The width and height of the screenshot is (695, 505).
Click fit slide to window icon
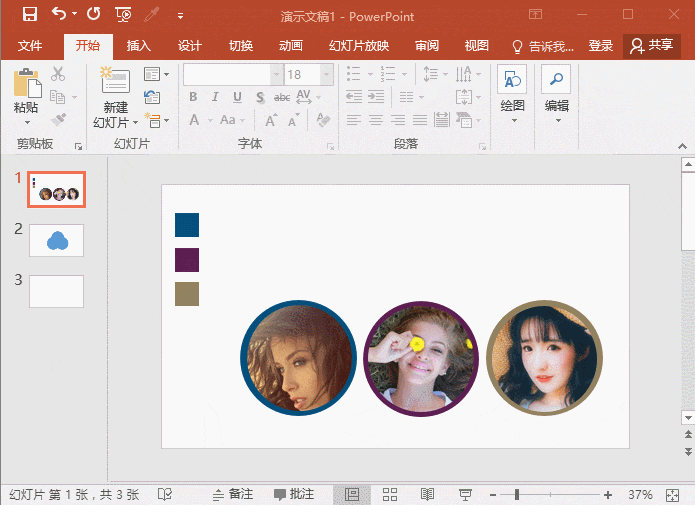tap(671, 495)
